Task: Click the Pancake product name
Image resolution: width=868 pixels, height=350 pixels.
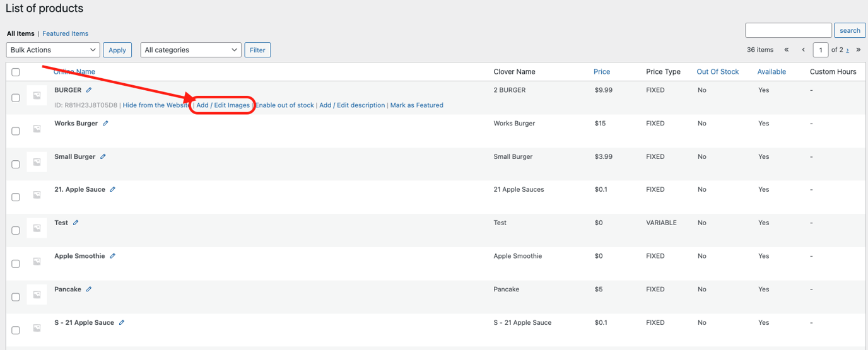Action: 68,289
